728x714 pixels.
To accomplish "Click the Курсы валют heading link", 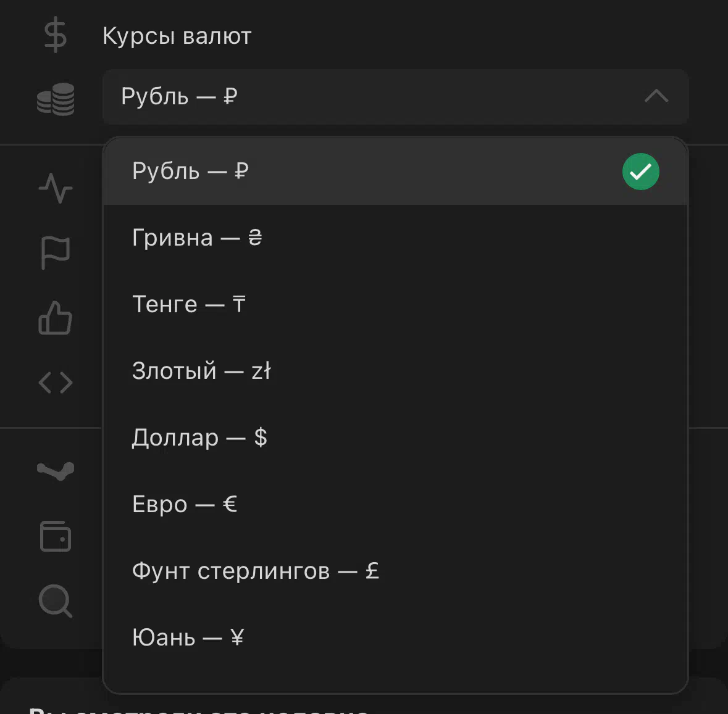I will coord(177,36).
